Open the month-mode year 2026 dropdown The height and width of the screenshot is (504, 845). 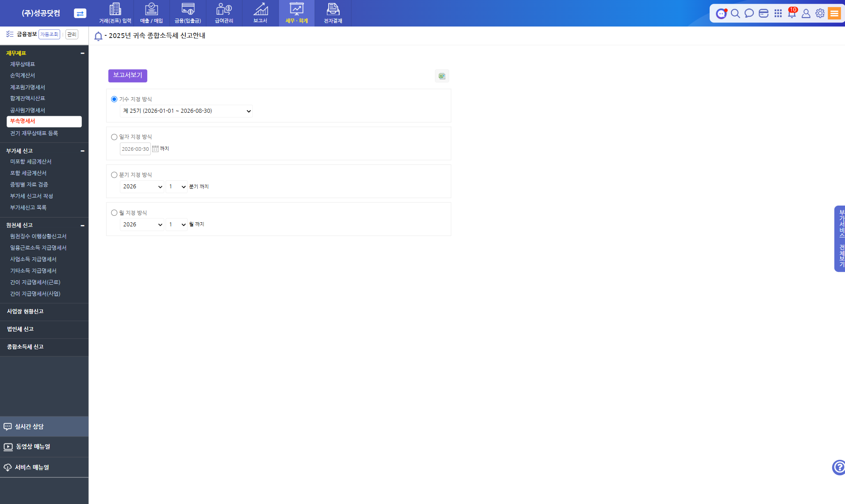coord(142,225)
